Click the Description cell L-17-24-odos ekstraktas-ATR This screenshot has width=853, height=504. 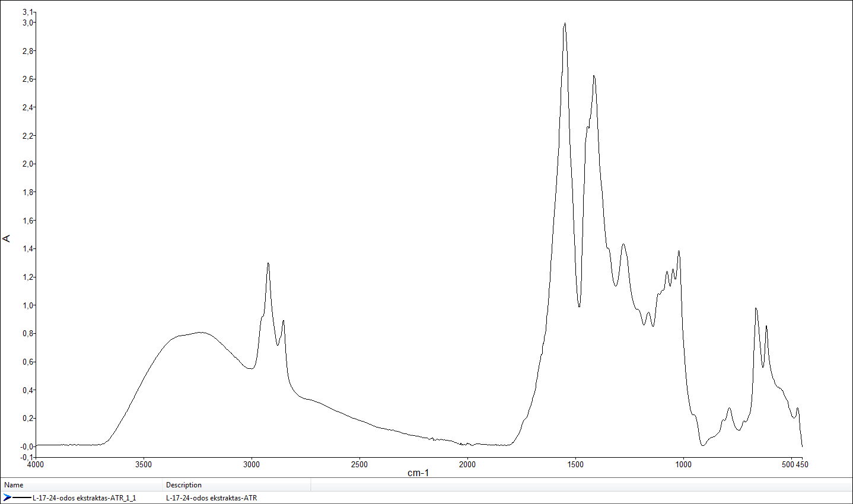click(x=211, y=498)
